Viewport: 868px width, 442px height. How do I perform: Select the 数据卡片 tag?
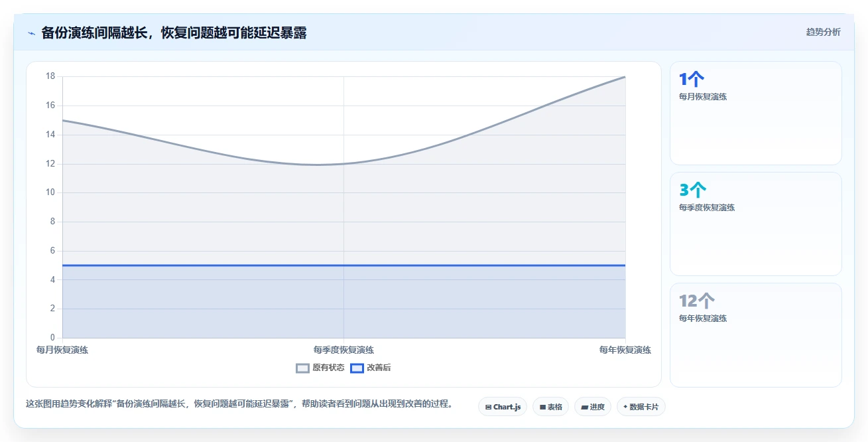click(641, 407)
